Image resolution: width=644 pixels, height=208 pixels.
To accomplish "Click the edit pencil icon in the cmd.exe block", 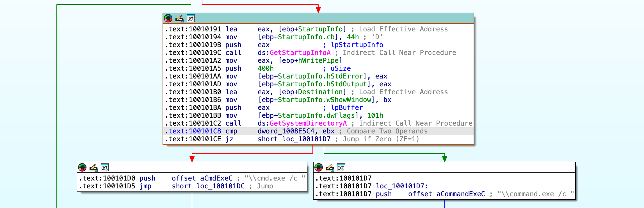I will [x=93, y=168].
